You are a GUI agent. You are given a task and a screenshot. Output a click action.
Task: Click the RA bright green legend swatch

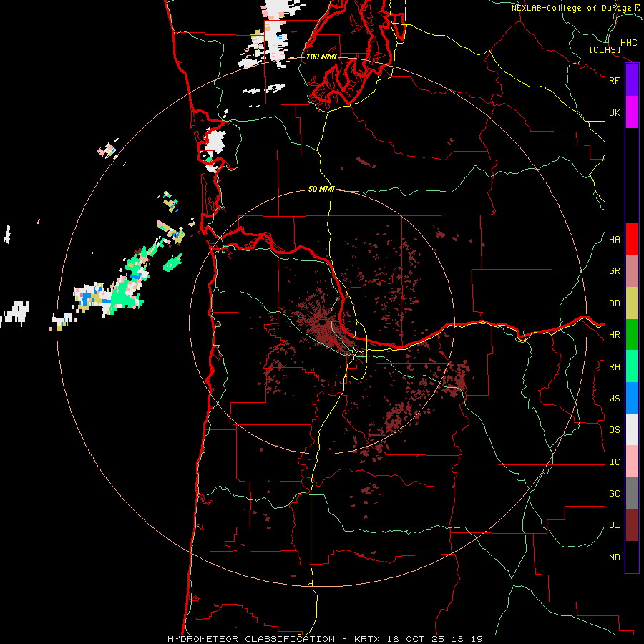point(632,366)
